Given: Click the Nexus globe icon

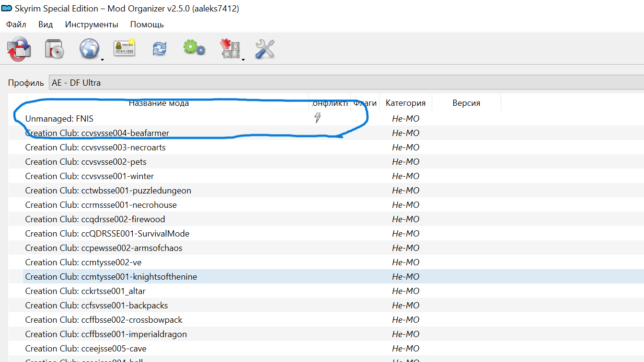Looking at the screenshot, I should tap(89, 49).
